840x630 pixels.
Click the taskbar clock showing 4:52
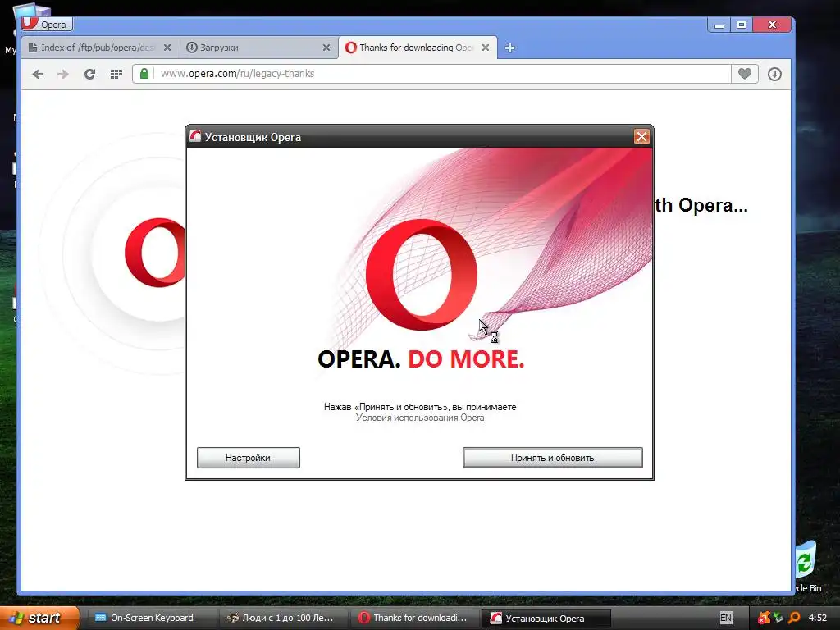[818, 618]
